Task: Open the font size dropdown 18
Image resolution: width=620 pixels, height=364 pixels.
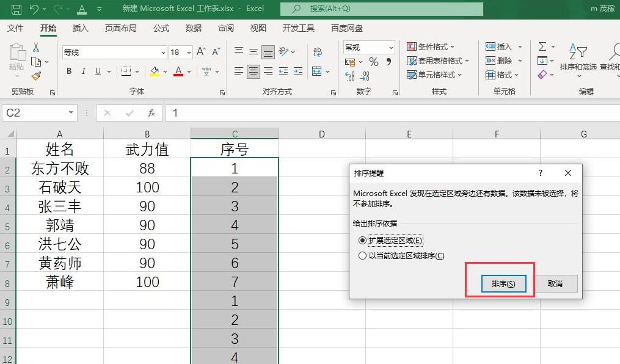Action: point(189,52)
